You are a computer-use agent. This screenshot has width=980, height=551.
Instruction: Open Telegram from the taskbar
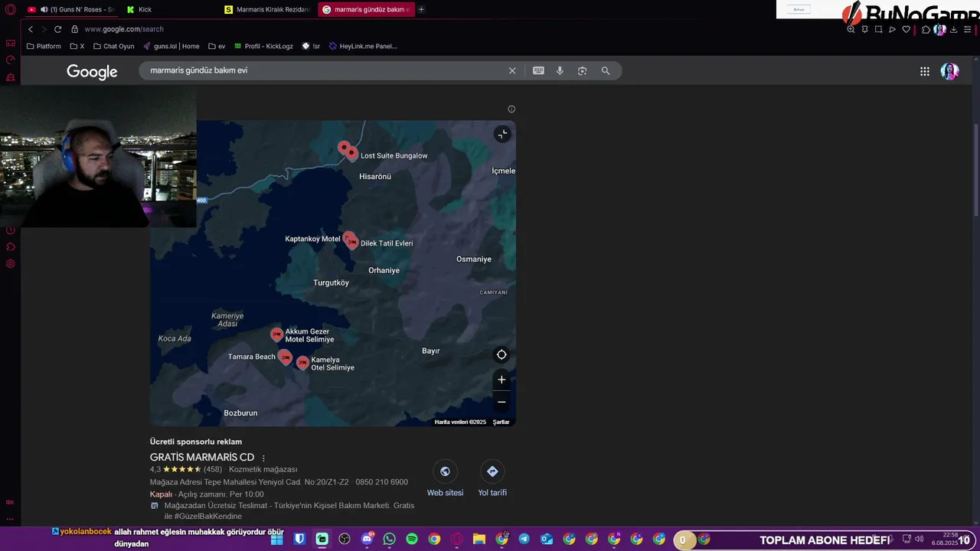click(x=524, y=540)
